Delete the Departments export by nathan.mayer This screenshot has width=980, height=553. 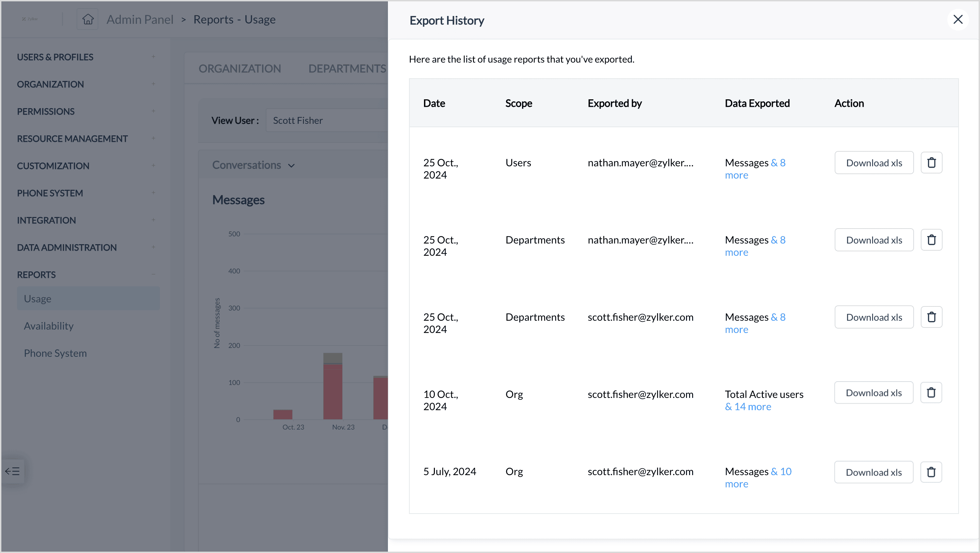pyautogui.click(x=931, y=240)
